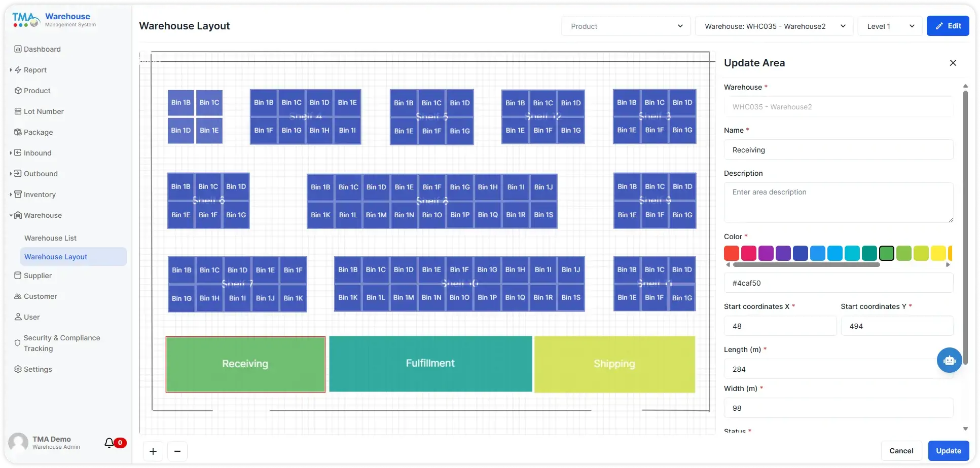Click the Update button
Screen dimensions: 980x468
[948, 451]
